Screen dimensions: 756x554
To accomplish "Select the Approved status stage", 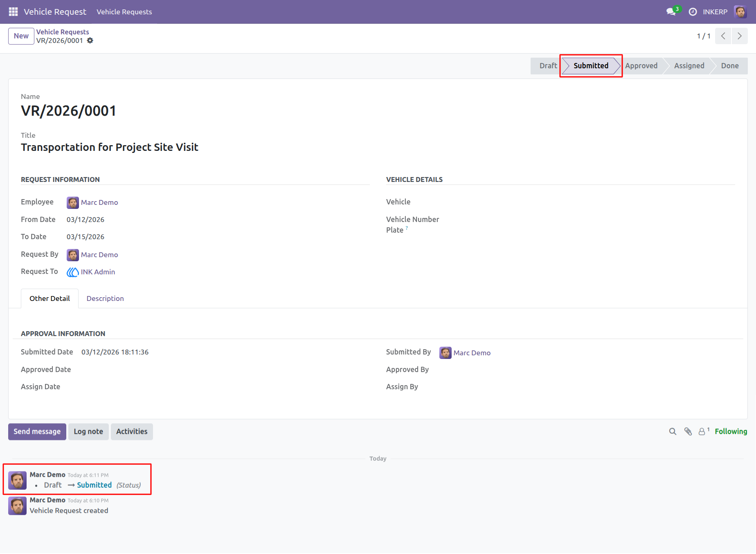I will [641, 66].
